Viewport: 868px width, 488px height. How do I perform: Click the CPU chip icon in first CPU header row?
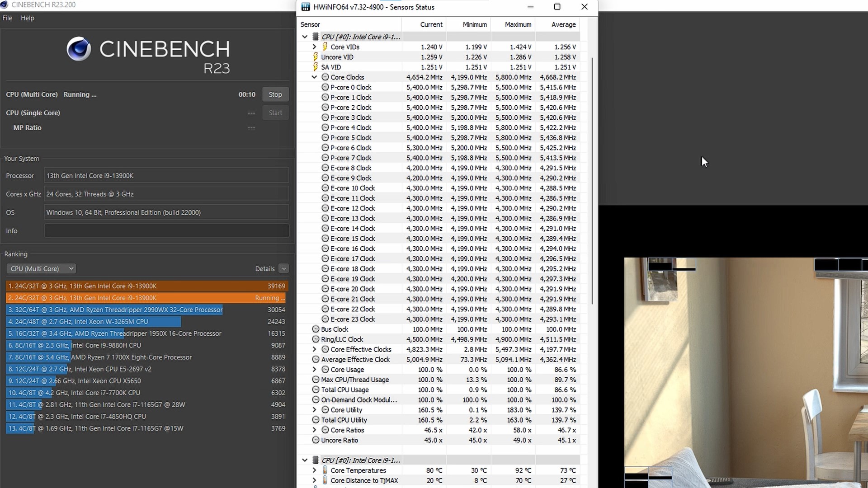click(316, 37)
